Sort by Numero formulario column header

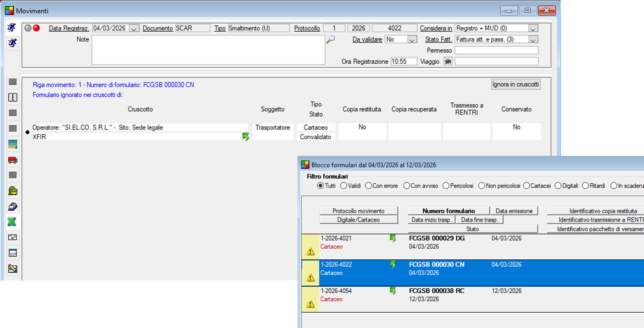coord(449,211)
